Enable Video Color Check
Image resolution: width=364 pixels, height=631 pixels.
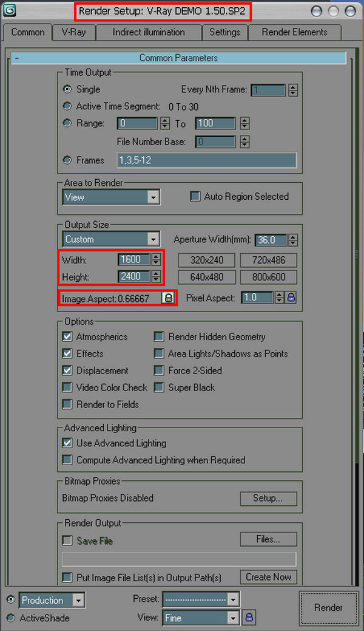click(67, 387)
